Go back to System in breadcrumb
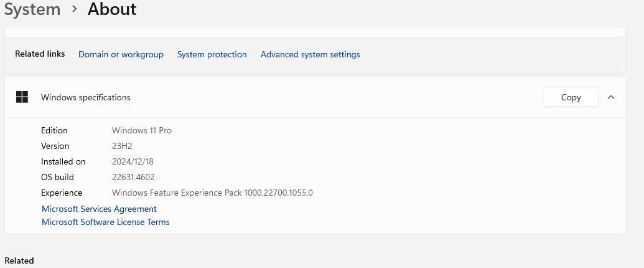This screenshot has height=268, width=644. coord(32,9)
